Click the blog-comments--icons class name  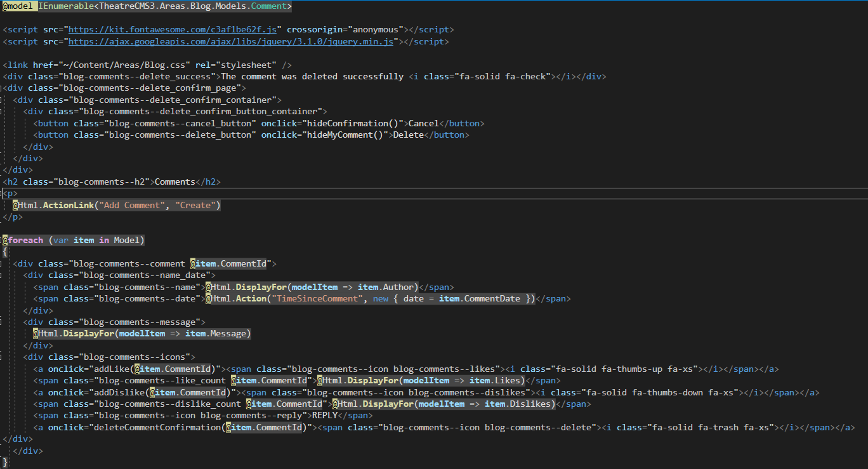pos(135,357)
